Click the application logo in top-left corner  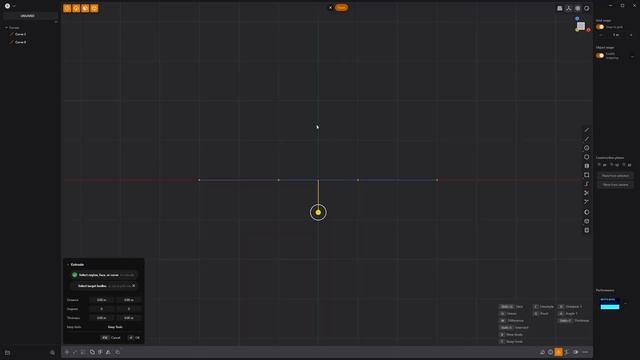[x=7, y=6]
